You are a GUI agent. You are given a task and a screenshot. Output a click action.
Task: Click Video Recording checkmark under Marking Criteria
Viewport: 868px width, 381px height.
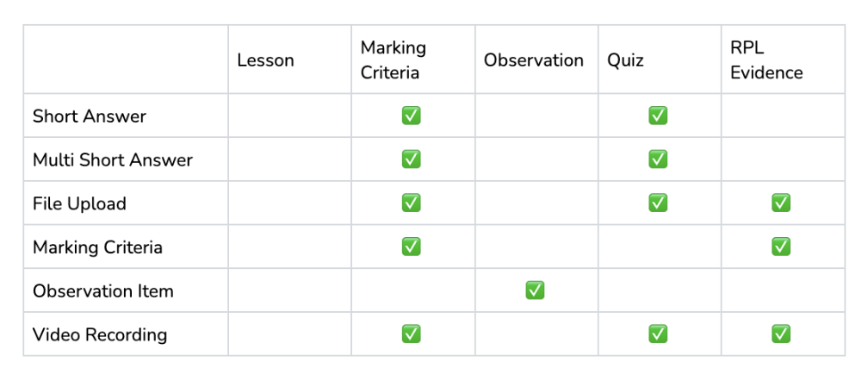pos(411,334)
